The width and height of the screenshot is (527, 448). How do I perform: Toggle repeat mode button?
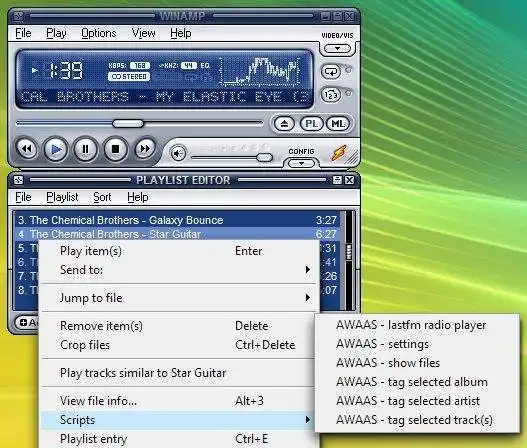click(331, 72)
